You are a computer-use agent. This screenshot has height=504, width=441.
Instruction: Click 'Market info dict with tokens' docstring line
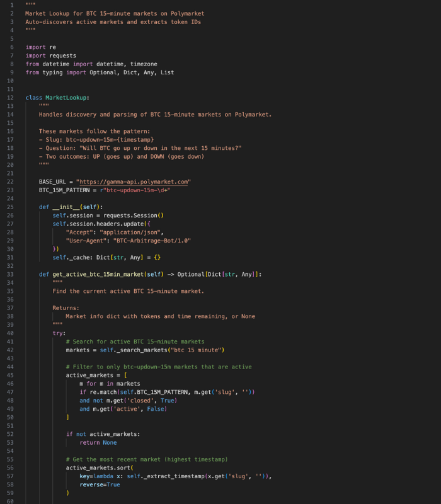point(161,317)
